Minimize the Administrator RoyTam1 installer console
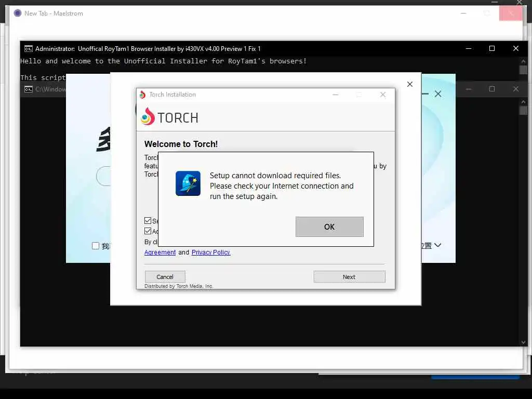The width and height of the screenshot is (532, 399). [469, 48]
